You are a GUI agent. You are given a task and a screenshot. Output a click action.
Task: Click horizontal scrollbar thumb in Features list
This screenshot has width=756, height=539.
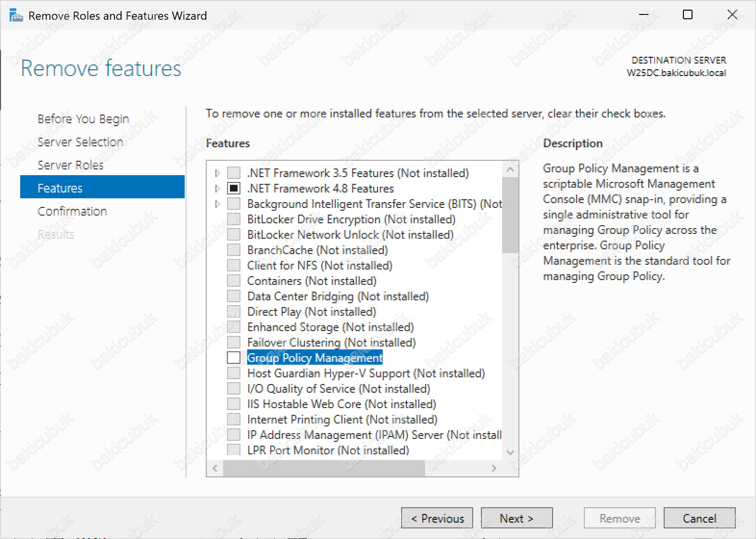(x=324, y=468)
